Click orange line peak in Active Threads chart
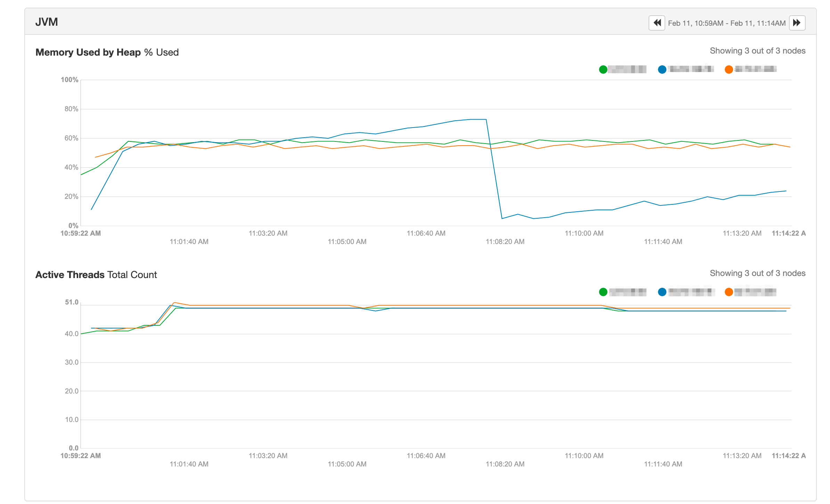830x504 pixels. point(175,303)
